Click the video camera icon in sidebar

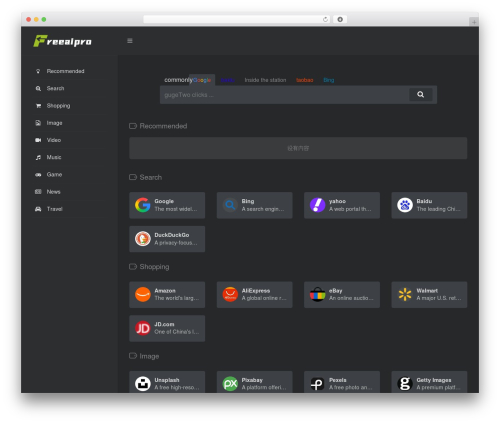coord(38,140)
